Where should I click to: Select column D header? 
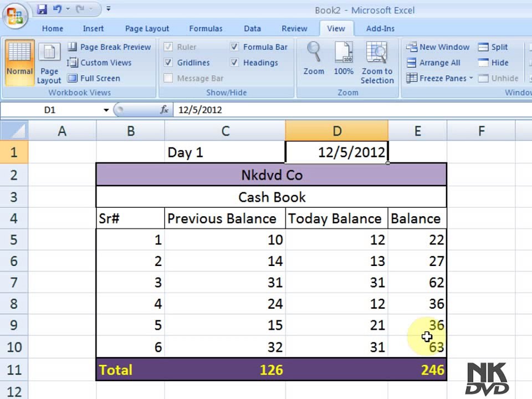point(337,131)
